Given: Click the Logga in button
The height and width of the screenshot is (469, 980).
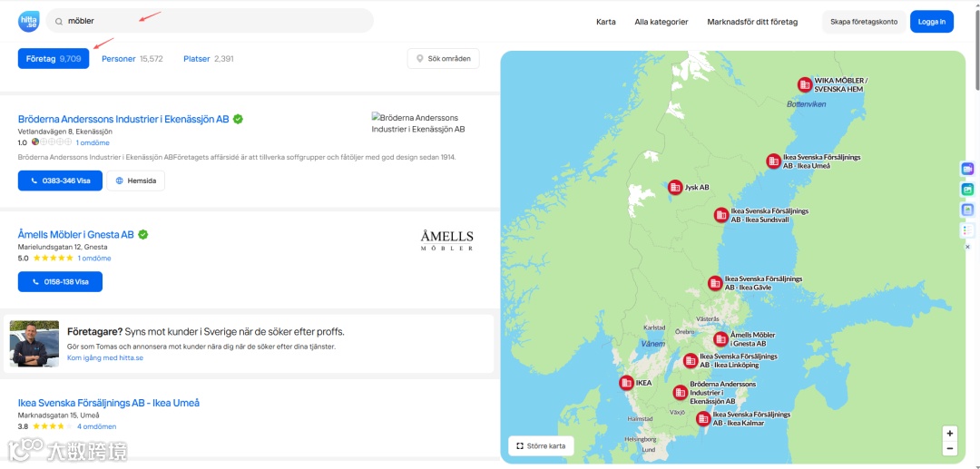Looking at the screenshot, I should (932, 22).
